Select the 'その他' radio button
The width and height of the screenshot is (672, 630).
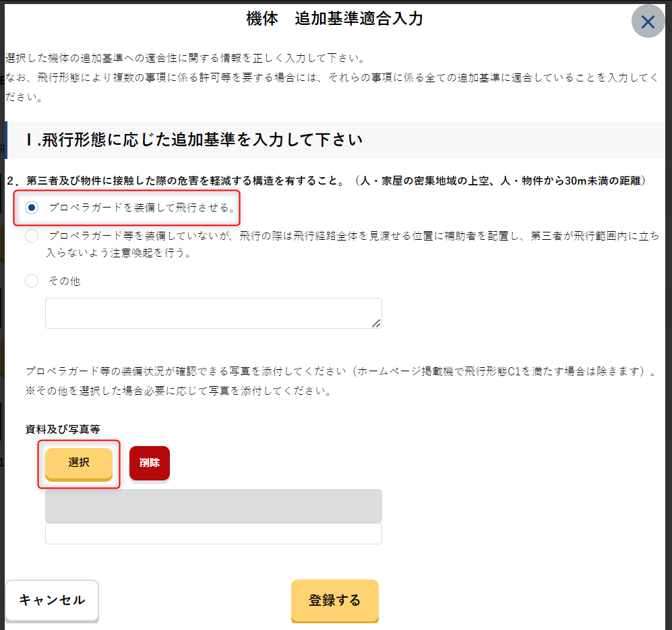(x=32, y=281)
